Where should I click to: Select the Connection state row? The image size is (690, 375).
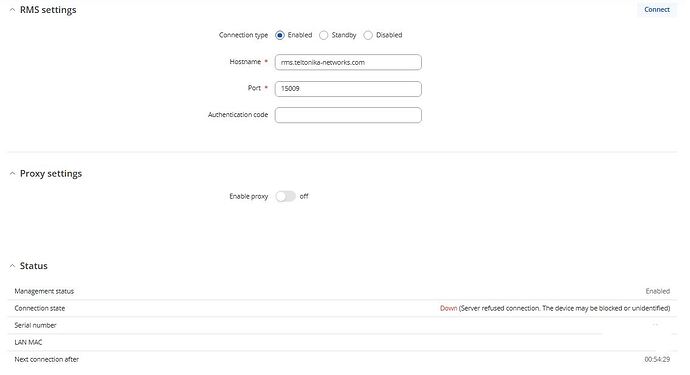pyautogui.click(x=342, y=308)
